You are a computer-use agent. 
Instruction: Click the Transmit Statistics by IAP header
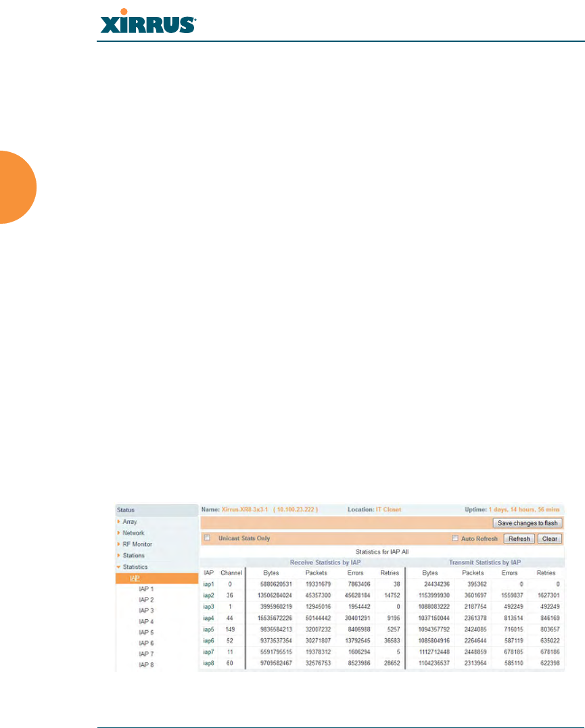point(485,562)
